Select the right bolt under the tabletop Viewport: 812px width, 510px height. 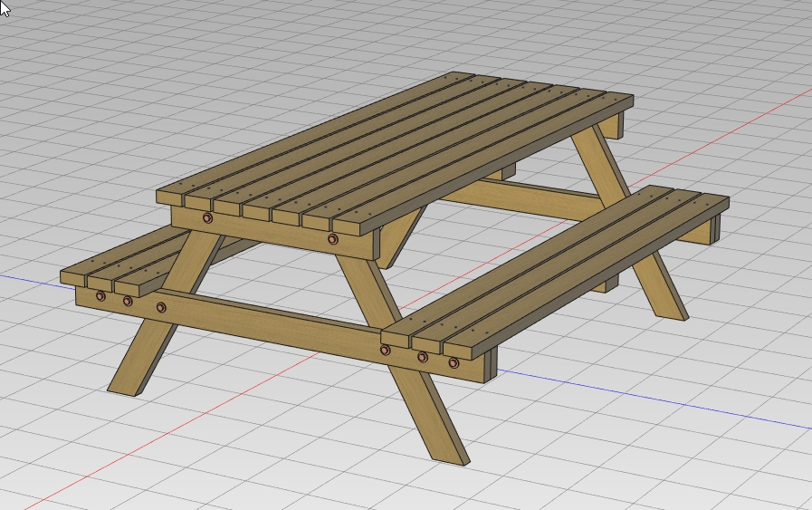[x=332, y=239]
